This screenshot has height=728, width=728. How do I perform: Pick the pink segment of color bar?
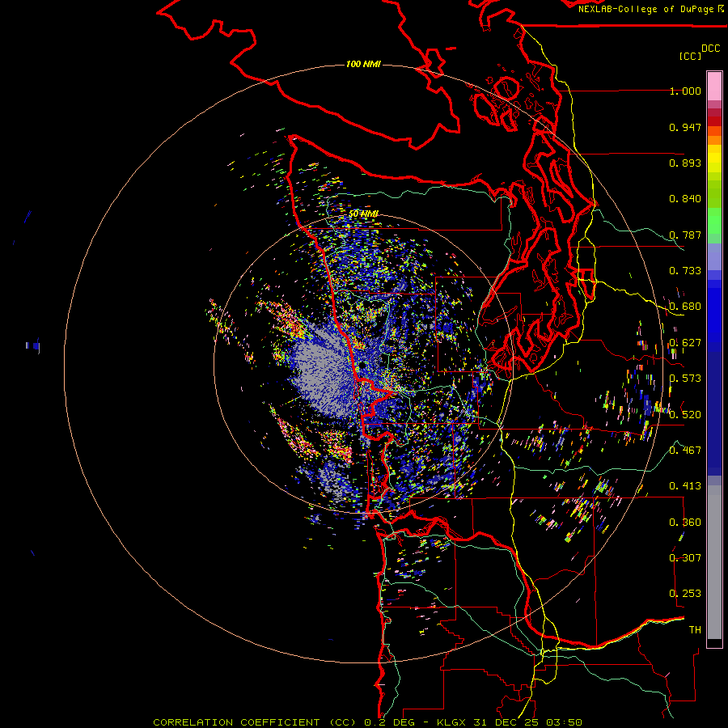coord(714,86)
